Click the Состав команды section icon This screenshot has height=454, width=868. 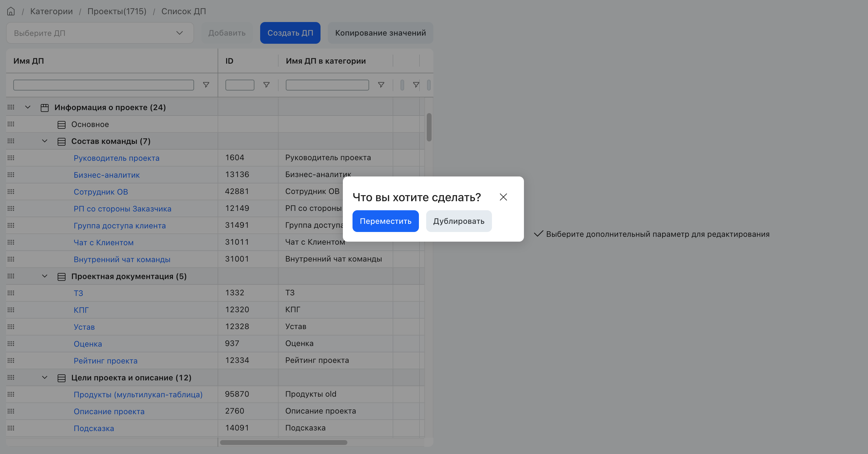pyautogui.click(x=61, y=141)
